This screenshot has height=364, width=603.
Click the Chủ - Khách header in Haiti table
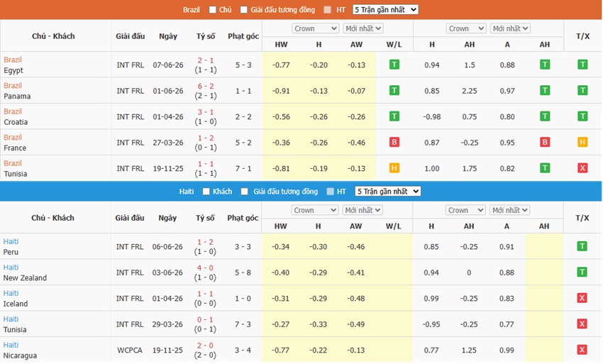[52, 218]
